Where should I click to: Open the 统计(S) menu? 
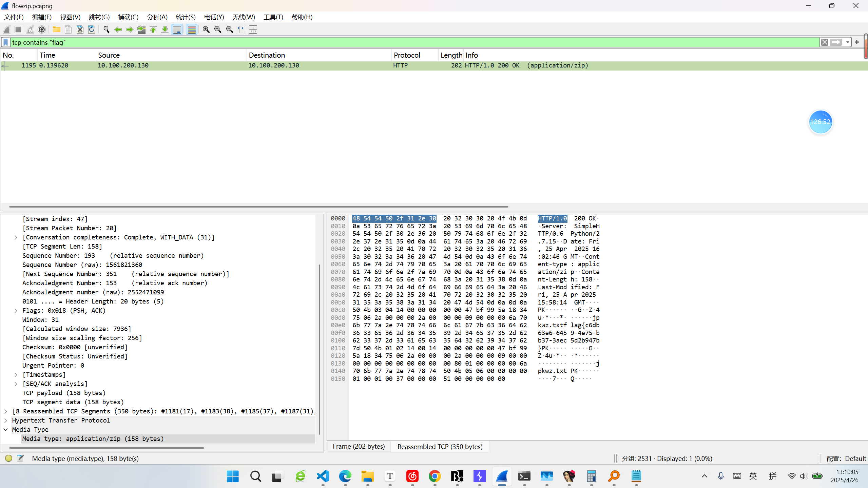point(186,17)
